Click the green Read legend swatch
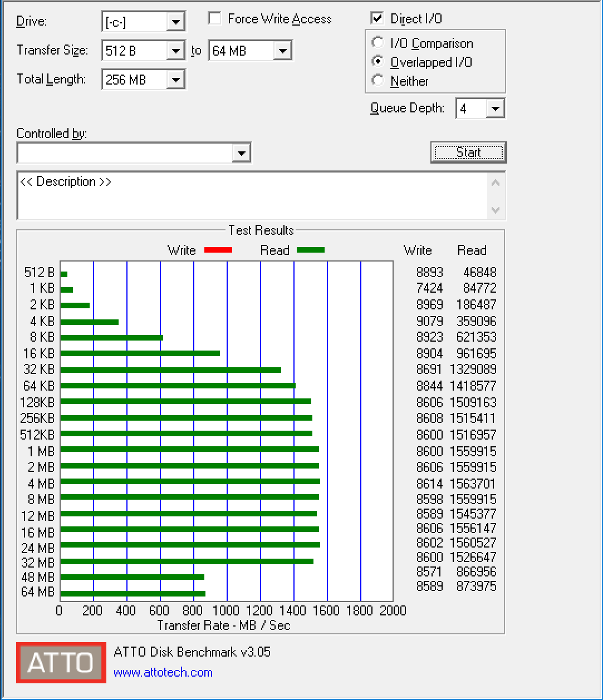The image size is (603, 700). click(310, 250)
